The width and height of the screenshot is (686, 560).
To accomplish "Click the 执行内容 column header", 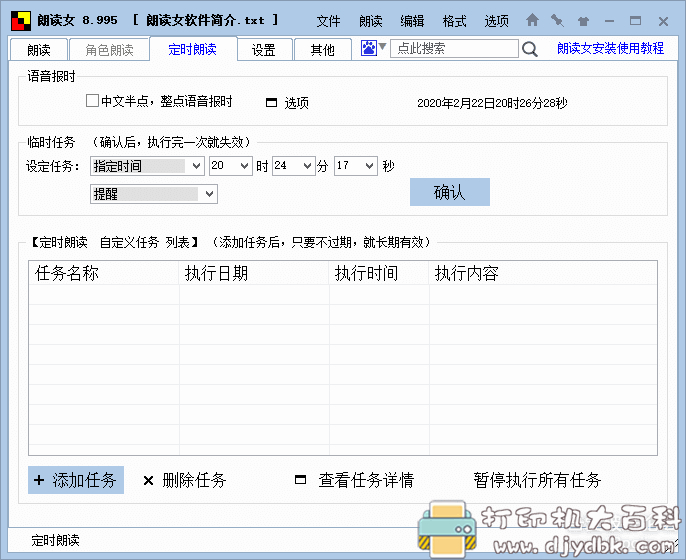I will (x=543, y=273).
